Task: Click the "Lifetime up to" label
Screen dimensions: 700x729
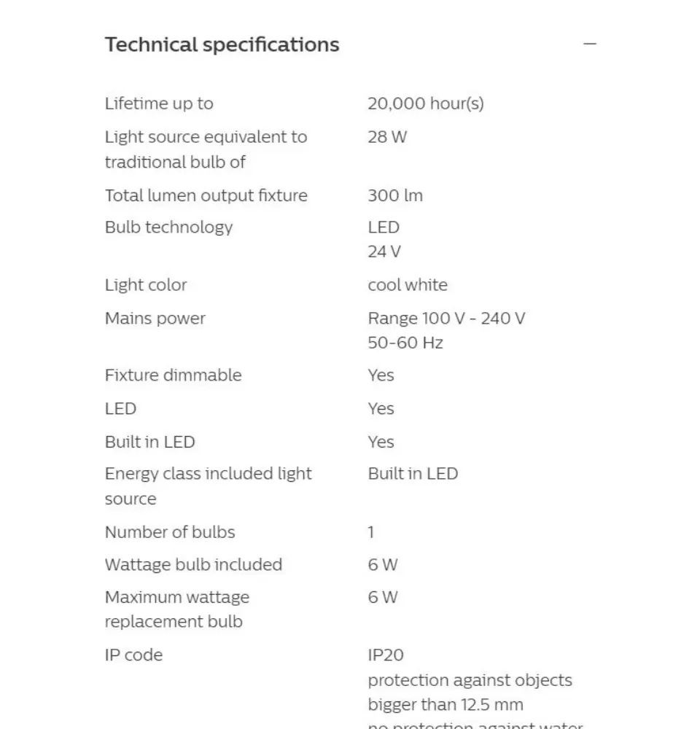Action: coord(159,104)
